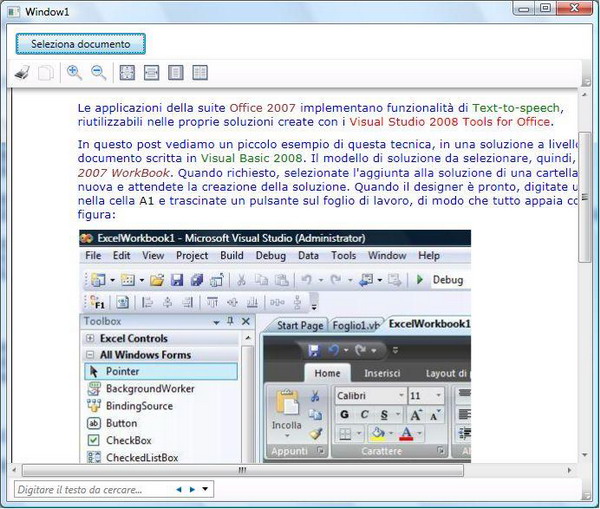This screenshot has width=600, height=509.
Task: Find next match with right blue arrow
Action: (x=192, y=489)
